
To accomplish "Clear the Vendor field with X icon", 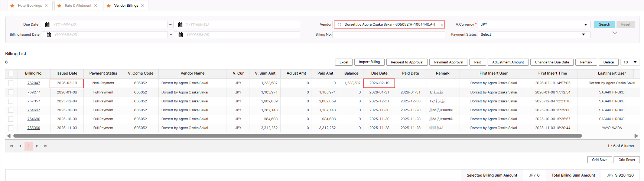I will click(x=442, y=25).
